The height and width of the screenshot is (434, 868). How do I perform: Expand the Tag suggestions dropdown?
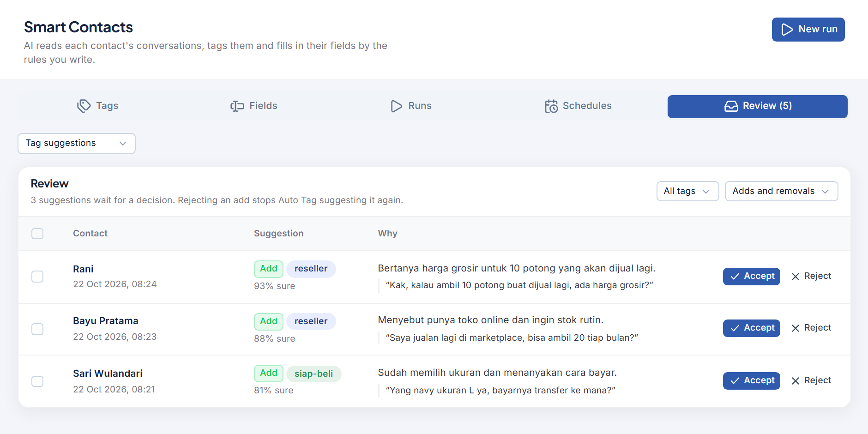point(77,144)
